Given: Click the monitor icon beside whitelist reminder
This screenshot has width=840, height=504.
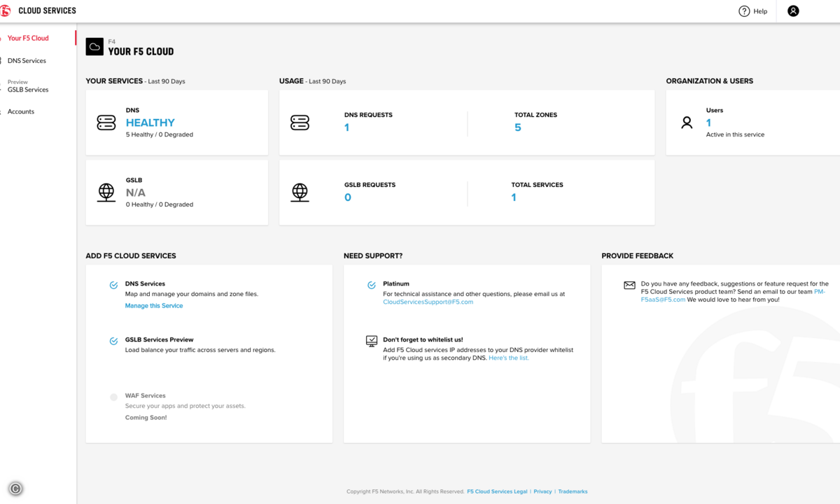Looking at the screenshot, I should pos(372,341).
